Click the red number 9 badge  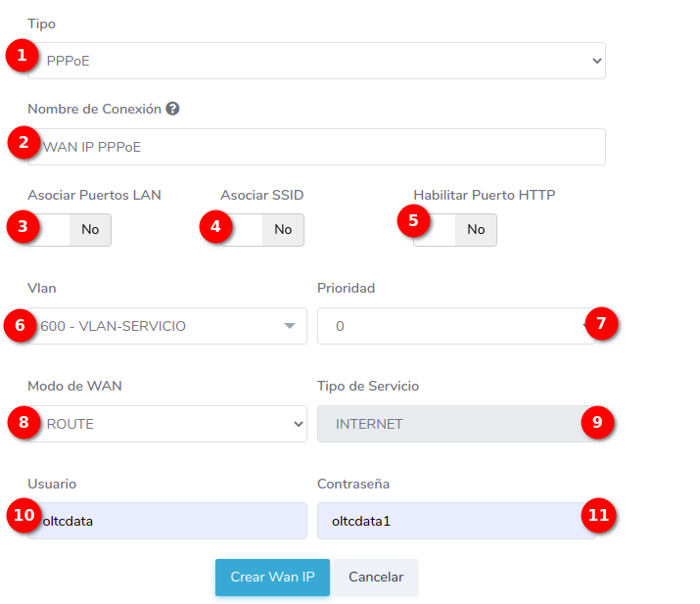point(596,421)
